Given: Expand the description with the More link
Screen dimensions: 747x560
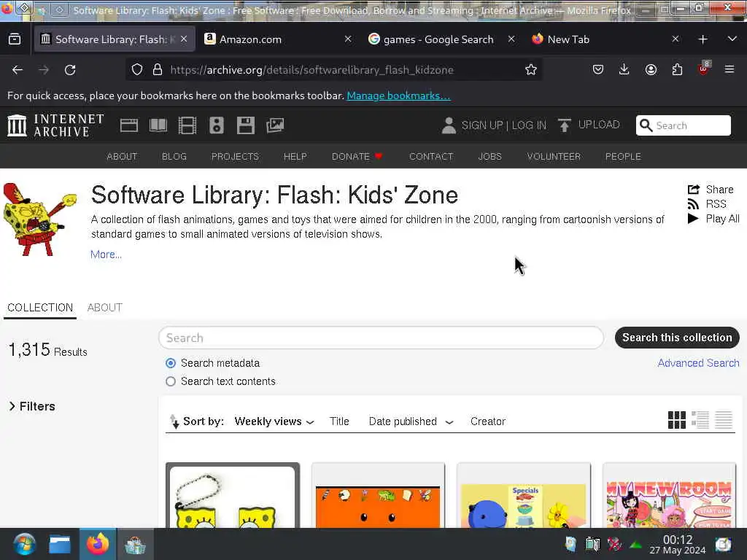Looking at the screenshot, I should [106, 254].
